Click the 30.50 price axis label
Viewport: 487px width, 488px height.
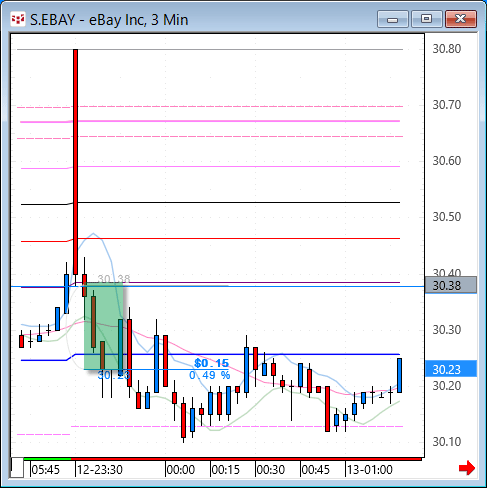447,217
